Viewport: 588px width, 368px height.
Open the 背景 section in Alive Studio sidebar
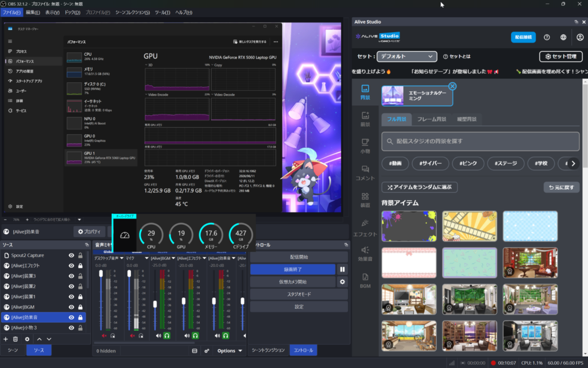click(365, 92)
